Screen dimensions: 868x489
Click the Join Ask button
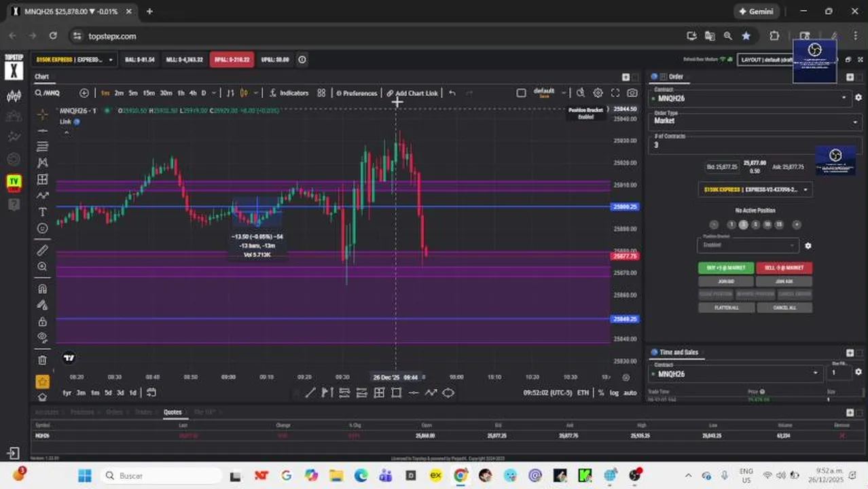point(784,281)
